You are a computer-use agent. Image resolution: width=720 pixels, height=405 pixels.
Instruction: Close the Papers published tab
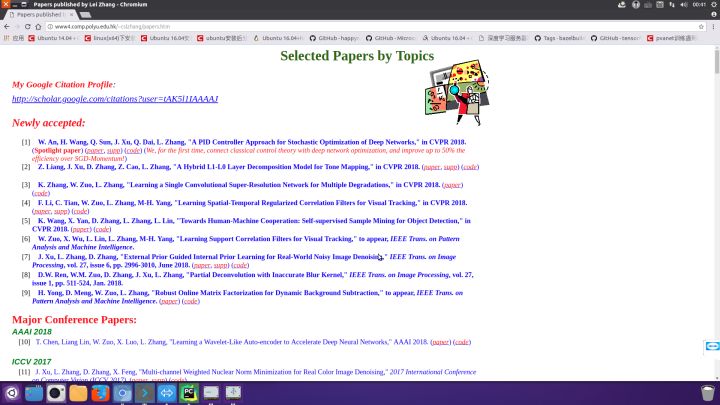71,15
